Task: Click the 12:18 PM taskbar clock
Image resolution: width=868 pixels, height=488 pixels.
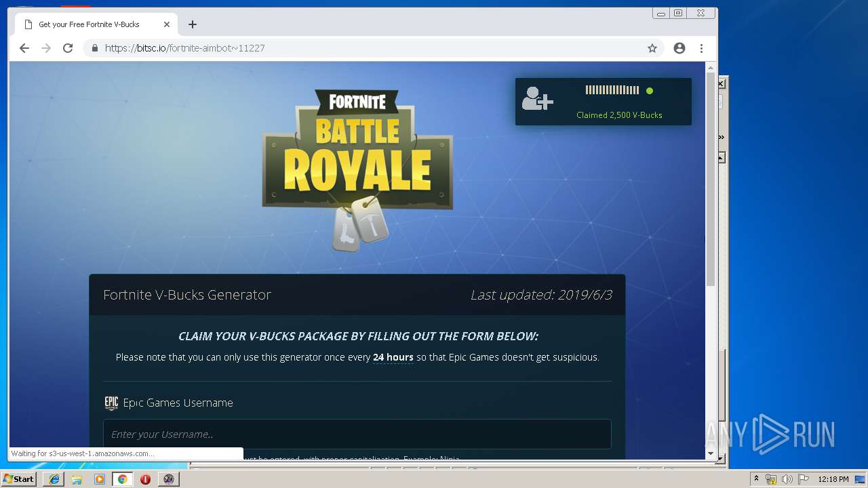Action: pyautogui.click(x=833, y=479)
